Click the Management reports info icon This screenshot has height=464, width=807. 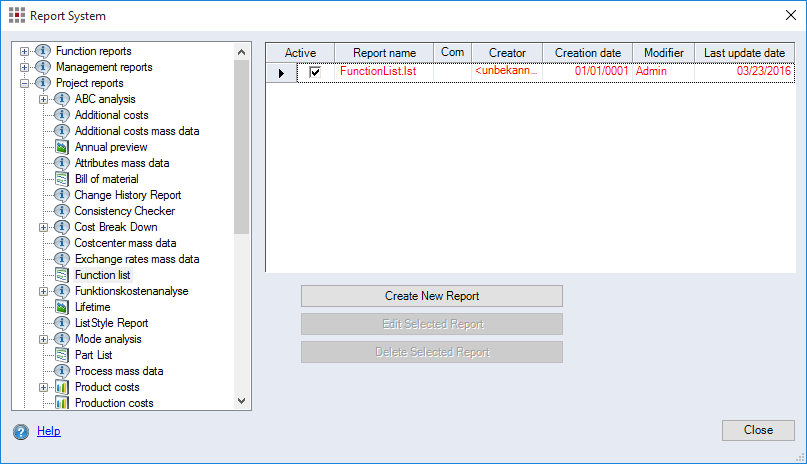click(x=43, y=67)
